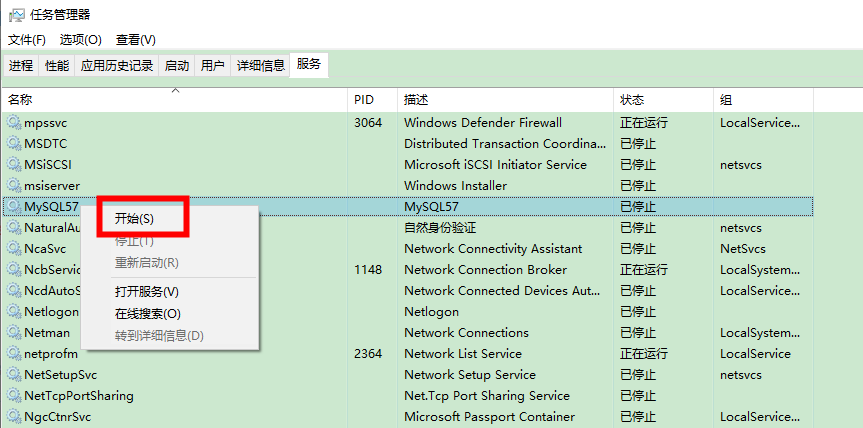Select the NcaSvc service name
This screenshot has width=863, height=428.
point(45,249)
